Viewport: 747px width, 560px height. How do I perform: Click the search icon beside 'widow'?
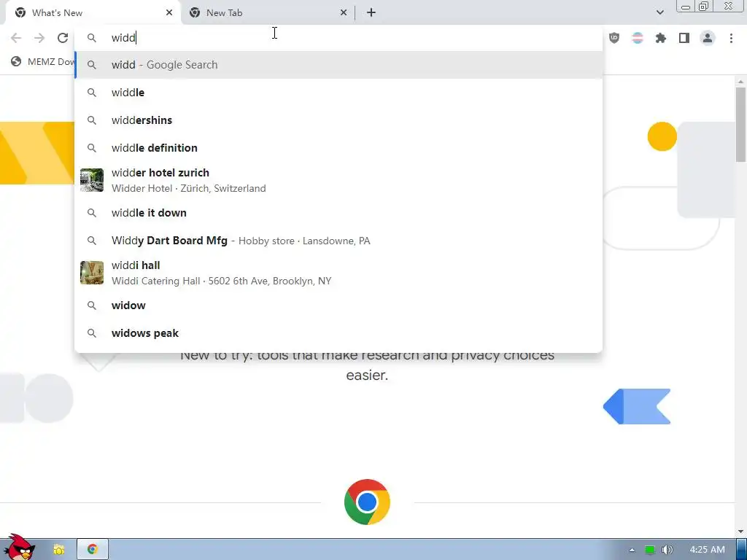coord(92,306)
